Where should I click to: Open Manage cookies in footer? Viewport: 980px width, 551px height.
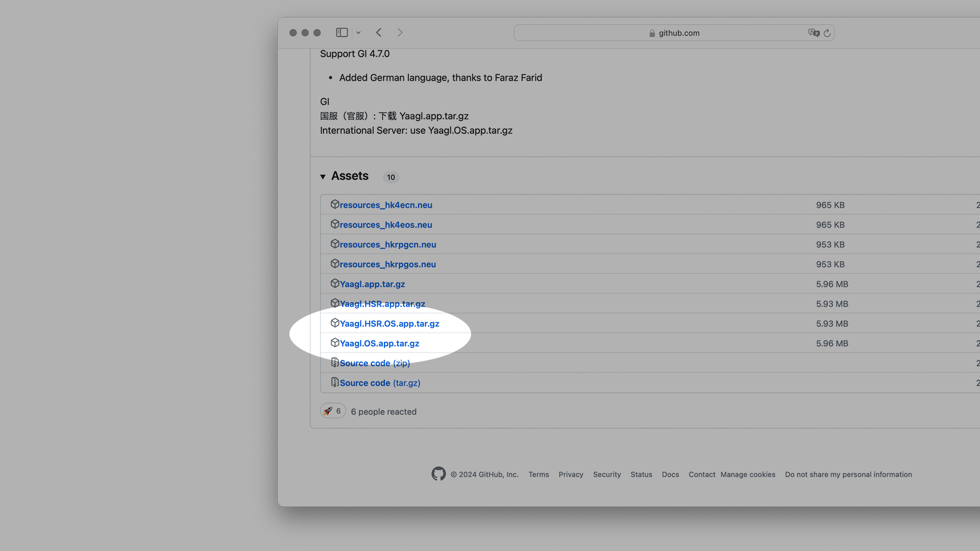pos(748,474)
